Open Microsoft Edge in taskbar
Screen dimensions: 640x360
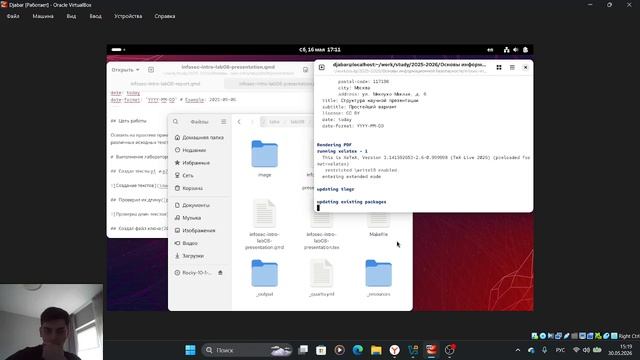358,350
